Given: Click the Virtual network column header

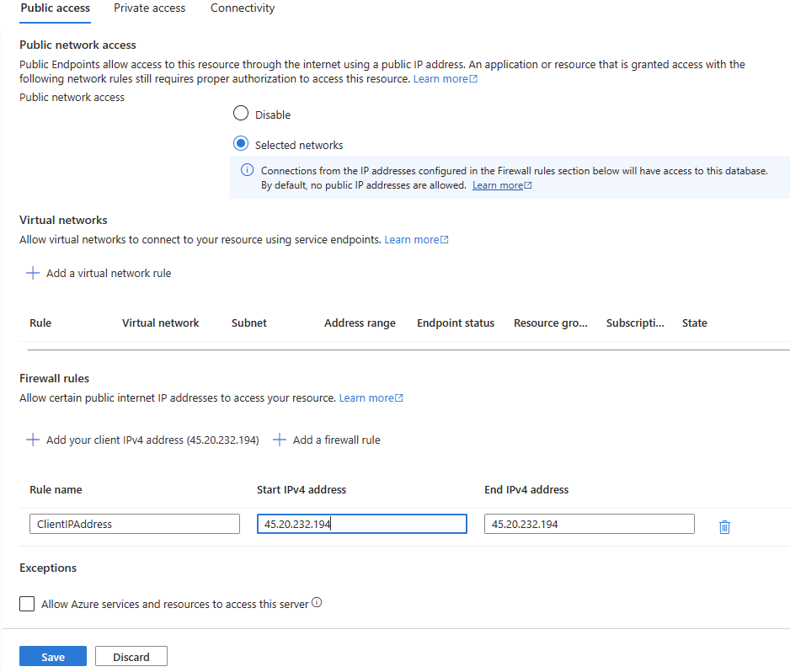Looking at the screenshot, I should [x=160, y=323].
